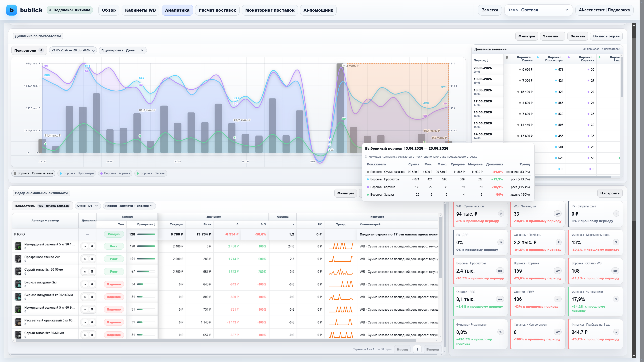The image size is (644, 362).
Task: Open table view for Прозрачное стекло 2кг row
Action: (92, 259)
